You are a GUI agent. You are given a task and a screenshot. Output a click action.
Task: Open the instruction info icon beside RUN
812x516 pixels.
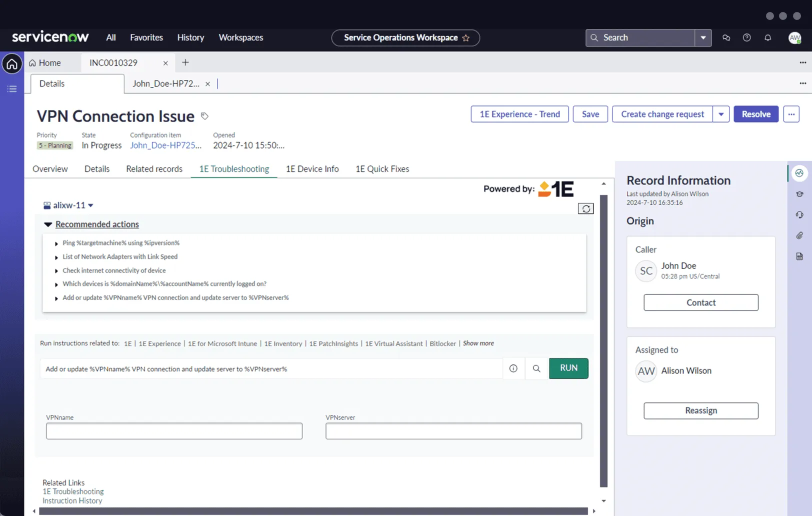pyautogui.click(x=513, y=368)
